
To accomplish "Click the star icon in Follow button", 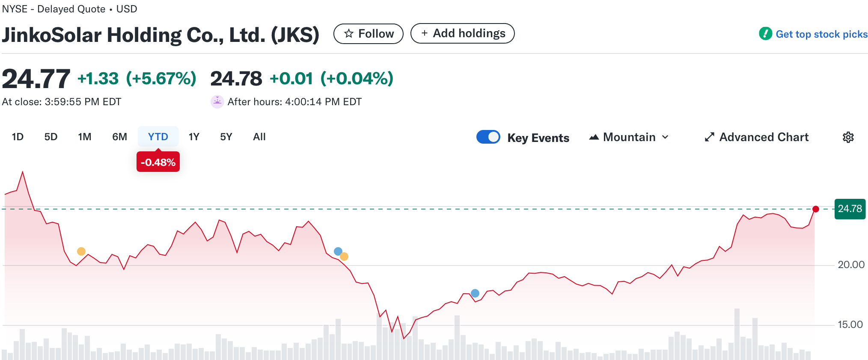I will coord(349,34).
